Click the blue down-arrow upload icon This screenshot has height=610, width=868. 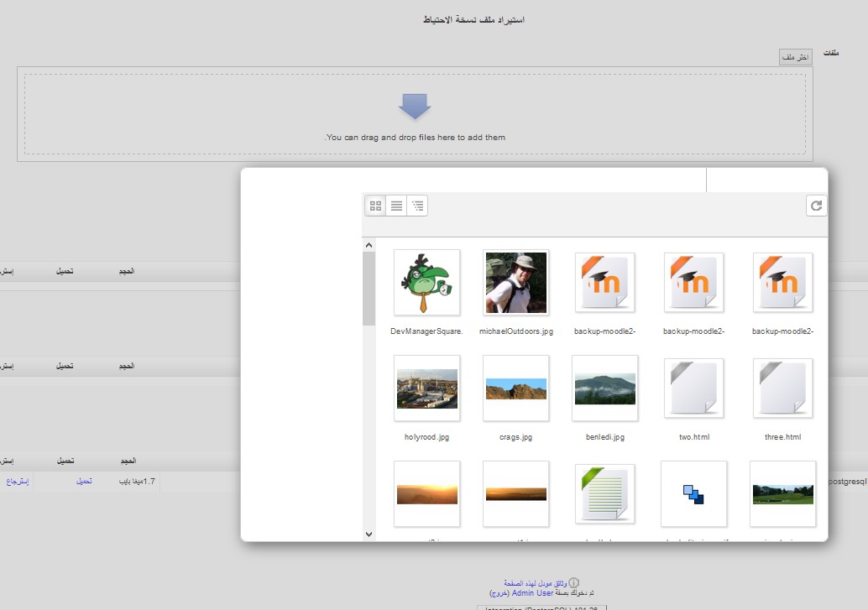pos(415,107)
